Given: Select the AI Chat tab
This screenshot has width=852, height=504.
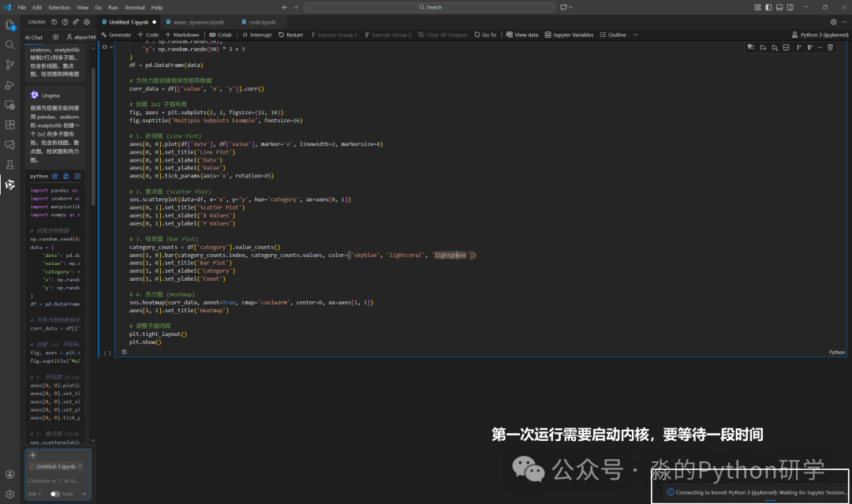Looking at the screenshot, I should (x=34, y=38).
